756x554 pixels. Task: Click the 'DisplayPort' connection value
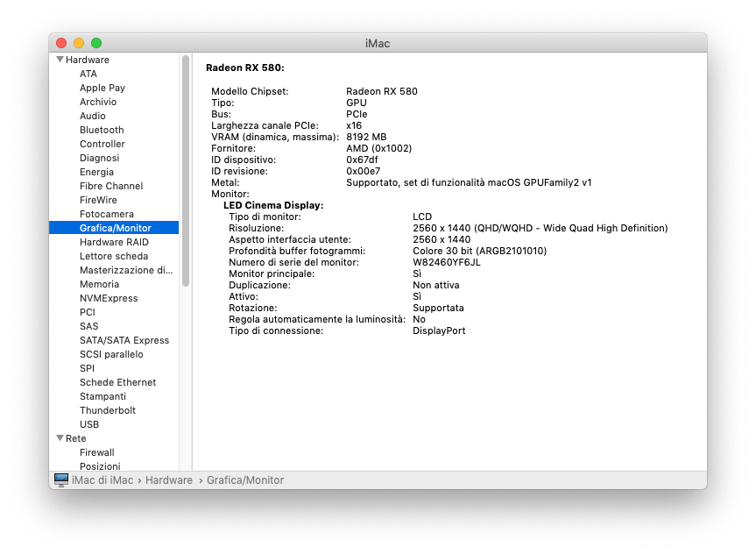click(439, 330)
